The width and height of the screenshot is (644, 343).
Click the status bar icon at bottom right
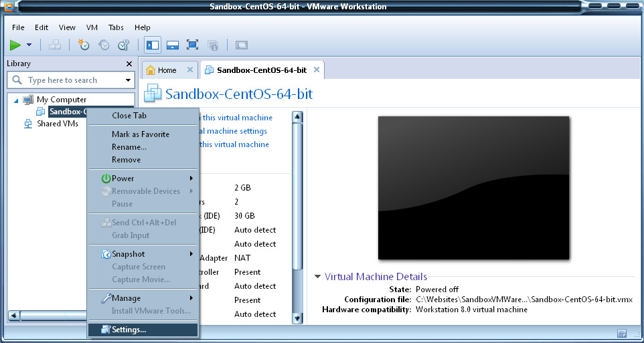click(x=622, y=333)
